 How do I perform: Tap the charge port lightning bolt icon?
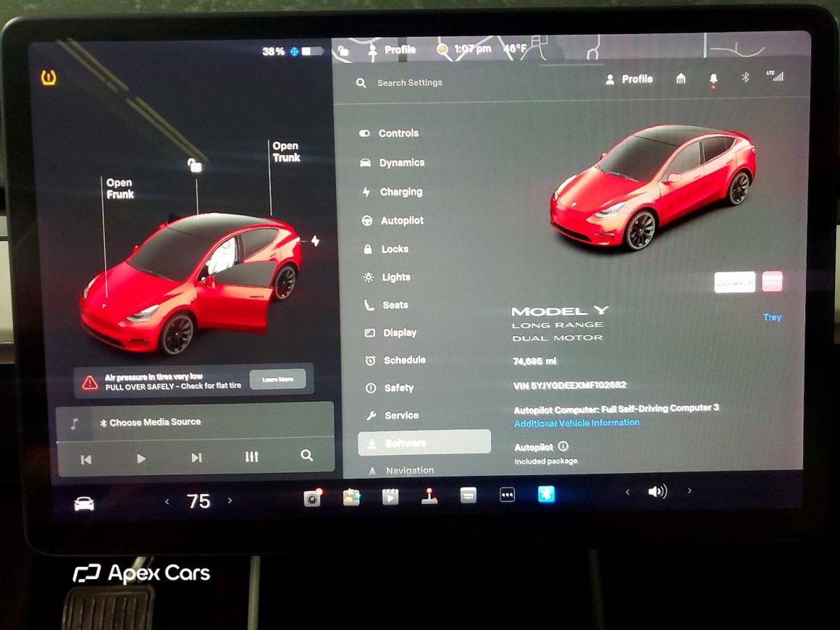315,241
